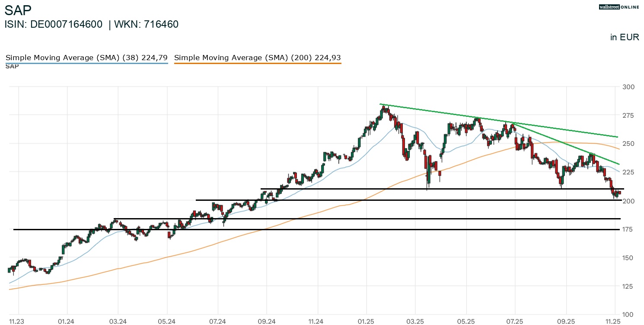Toggle the small SAP series legend label

[12, 66]
